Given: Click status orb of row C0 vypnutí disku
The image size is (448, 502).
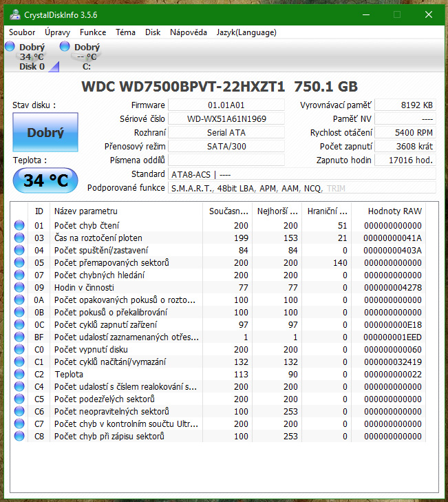Looking at the screenshot, I should pyautogui.click(x=19, y=349).
